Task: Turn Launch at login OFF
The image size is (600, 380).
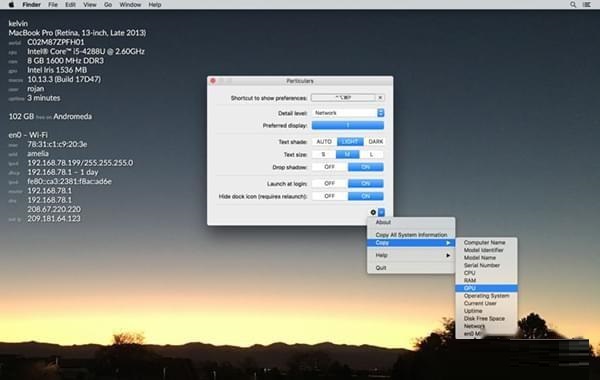Action: [x=329, y=184]
